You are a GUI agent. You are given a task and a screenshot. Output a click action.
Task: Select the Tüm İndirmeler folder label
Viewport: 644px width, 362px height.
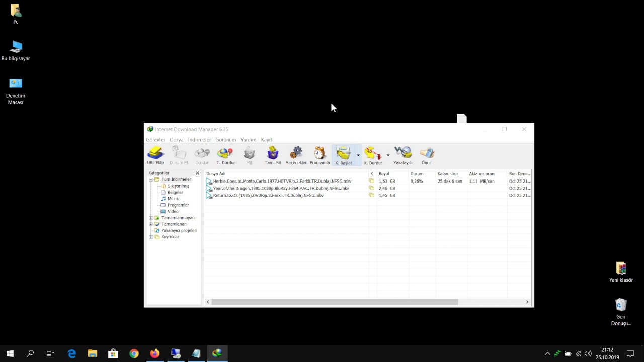click(176, 179)
